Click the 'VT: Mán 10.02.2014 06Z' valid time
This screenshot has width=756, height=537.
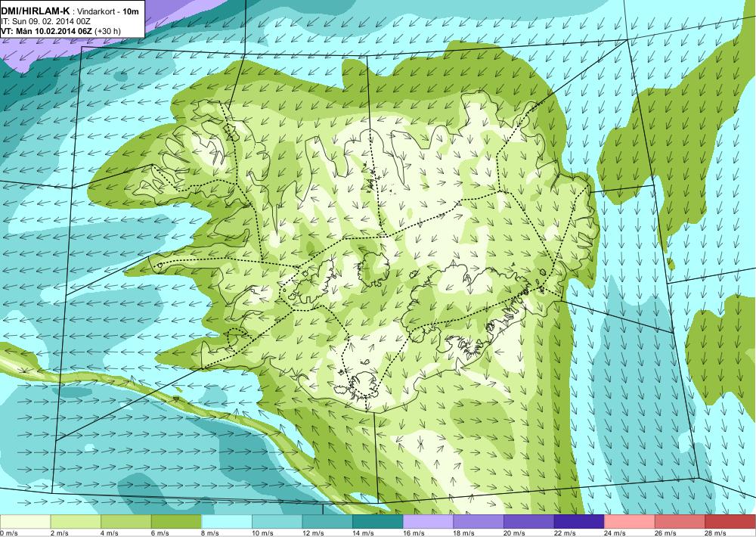(x=47, y=31)
